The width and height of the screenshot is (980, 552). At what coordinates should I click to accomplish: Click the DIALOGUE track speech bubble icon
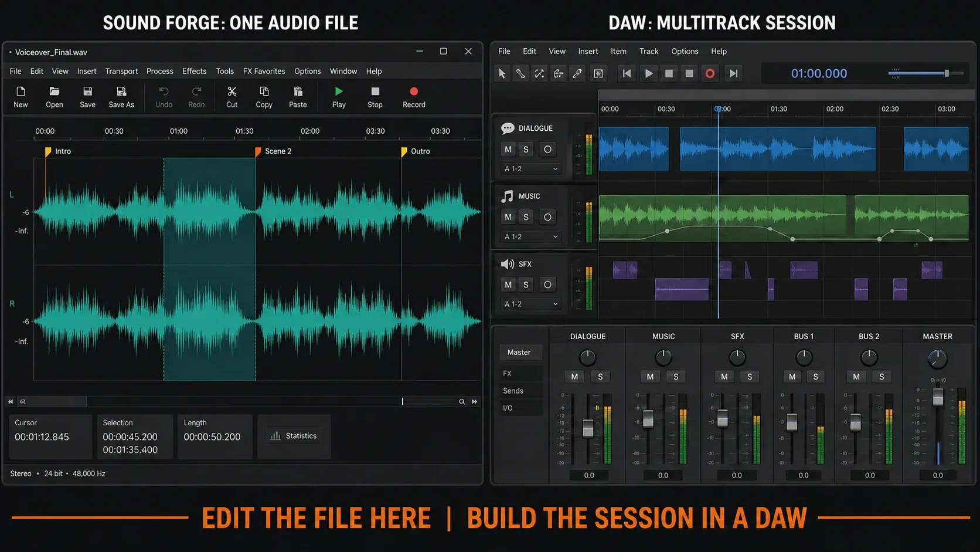tap(508, 128)
